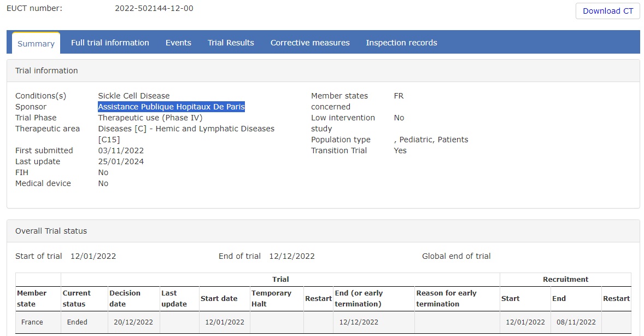Click the Trial information panel header
The height and width of the screenshot is (336, 644).
(323, 71)
